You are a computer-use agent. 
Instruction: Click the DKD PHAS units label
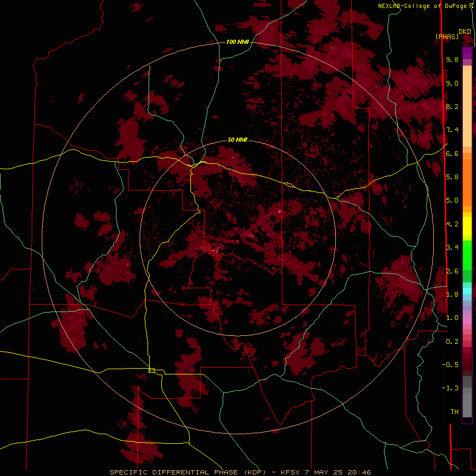(x=453, y=34)
